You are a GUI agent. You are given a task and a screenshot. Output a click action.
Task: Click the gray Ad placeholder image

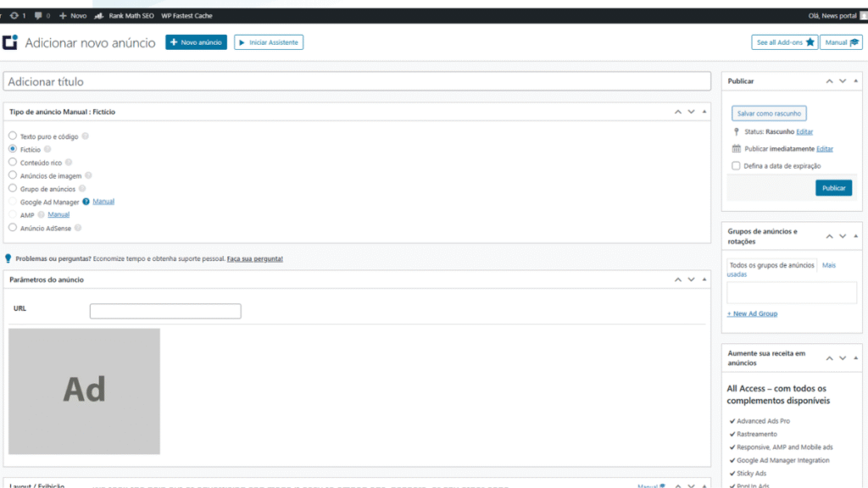(84, 391)
